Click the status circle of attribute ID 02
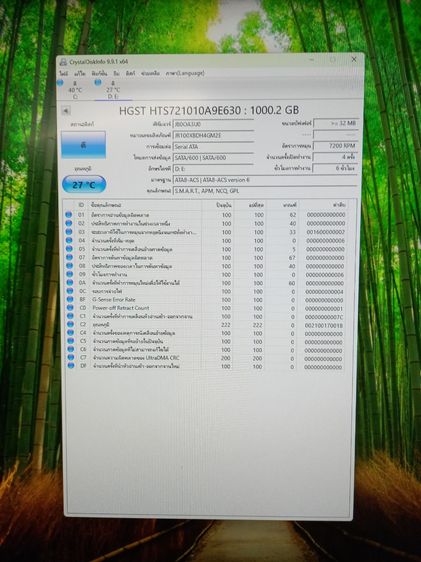Viewport: 421px width, 562px height. (68, 223)
